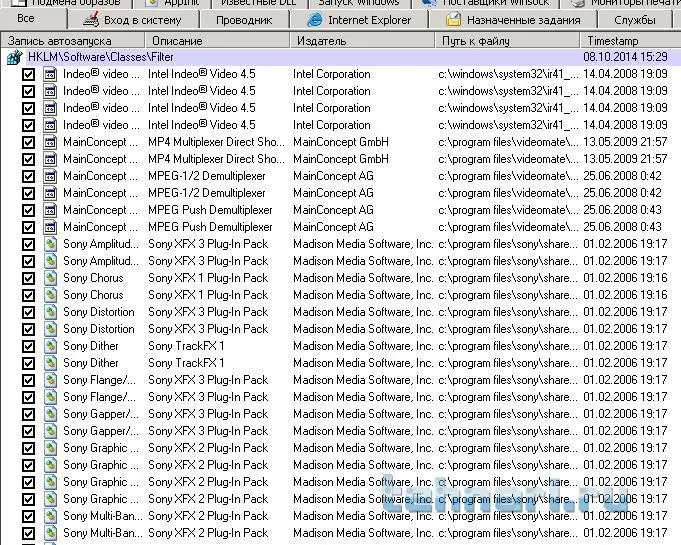Click the 08.10.2014 15:29 timestamp cell
681x545 pixels.
[x=625, y=57]
